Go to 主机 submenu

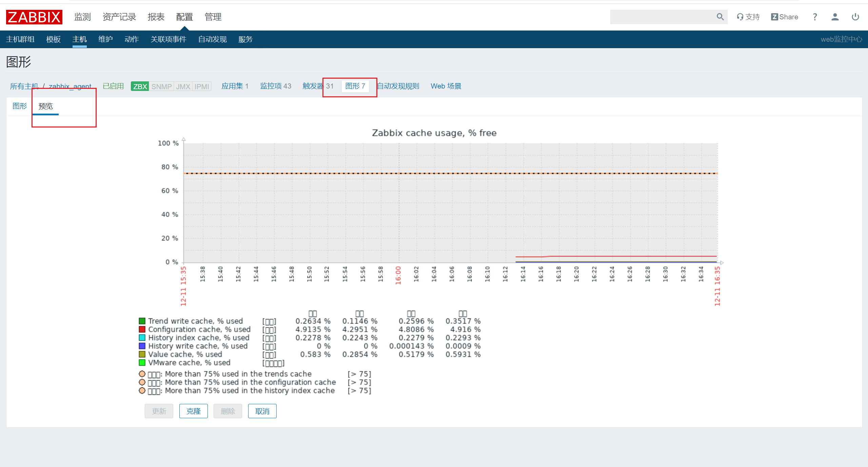80,39
